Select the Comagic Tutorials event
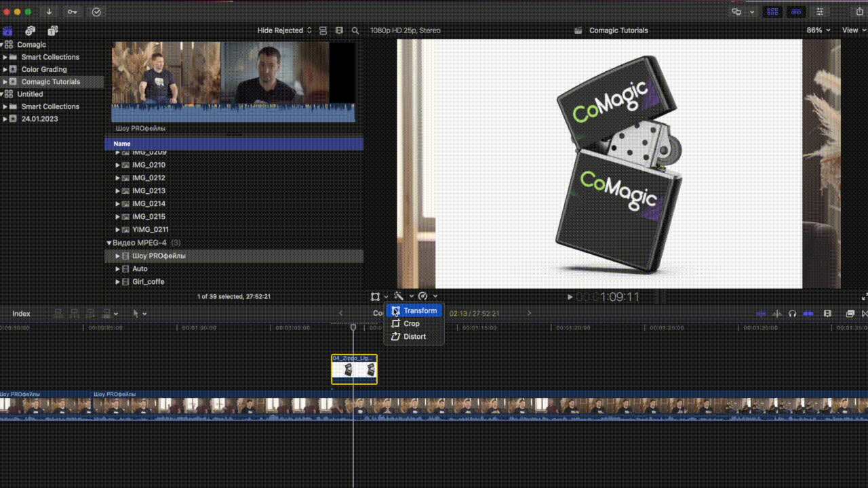This screenshot has width=868, height=488. click(51, 82)
